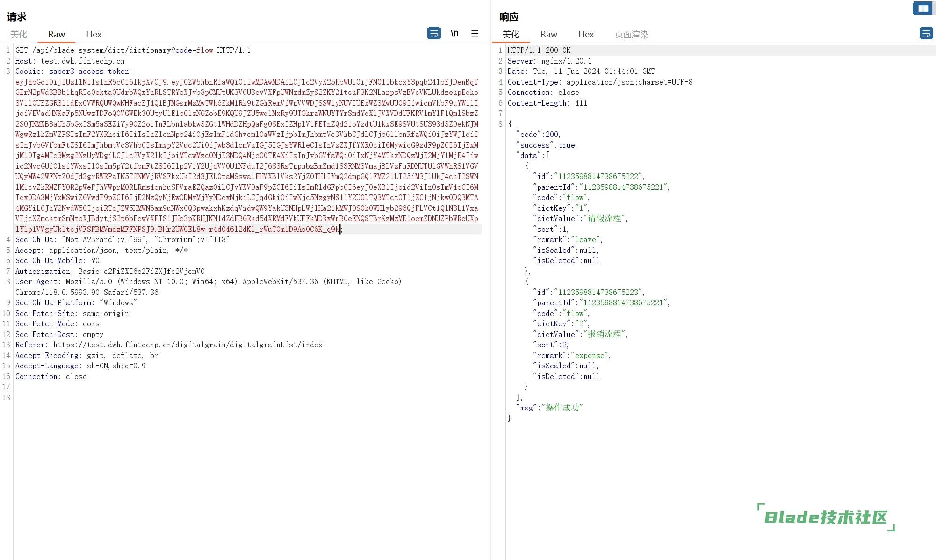Viewport: 936px width, 560px height.
Task: Select the response 美化 tab
Action: pyautogui.click(x=511, y=34)
